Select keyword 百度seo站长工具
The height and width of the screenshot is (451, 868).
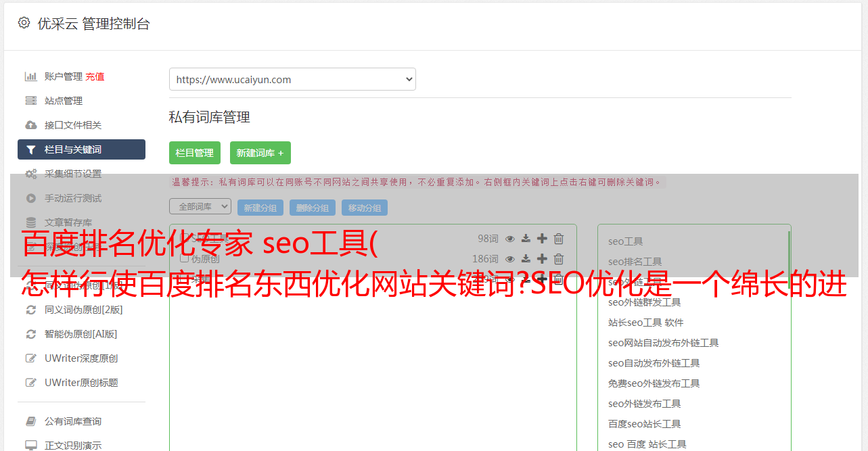[645, 424]
